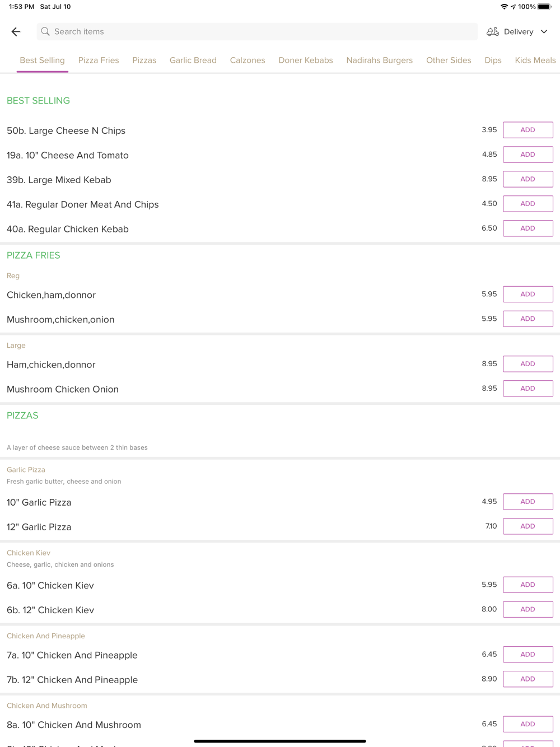Switch to the Pizza Fries tab
This screenshot has width=560, height=747.
click(x=99, y=60)
